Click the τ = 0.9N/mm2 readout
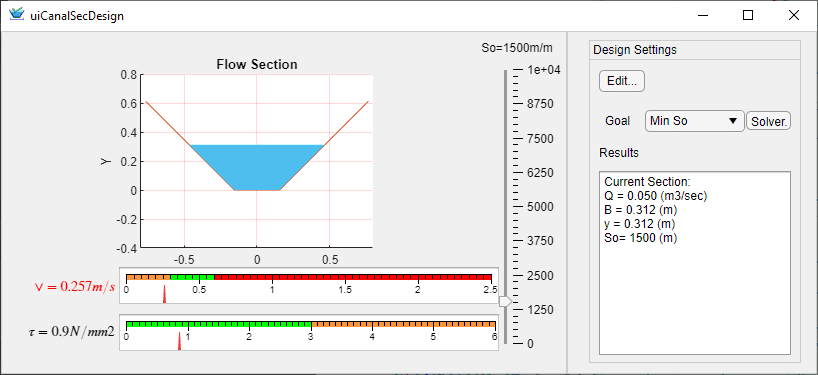The height and width of the screenshot is (375, 818). click(x=71, y=331)
